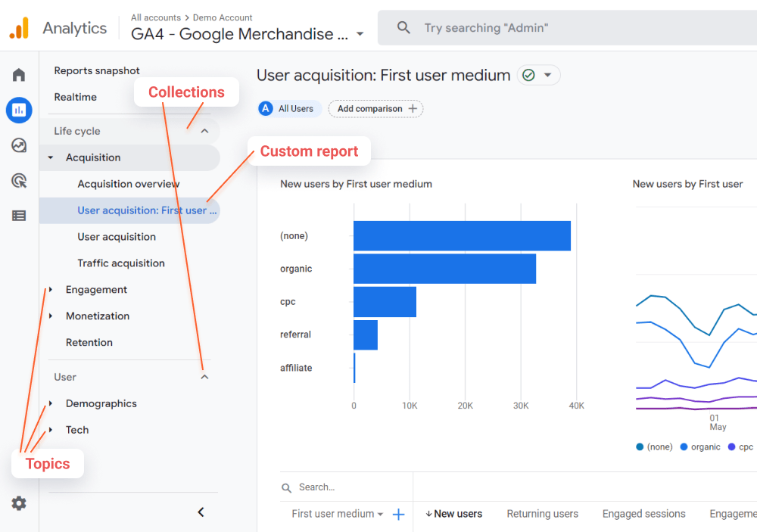Toggle organic legend dot in line chart

pyautogui.click(x=684, y=447)
